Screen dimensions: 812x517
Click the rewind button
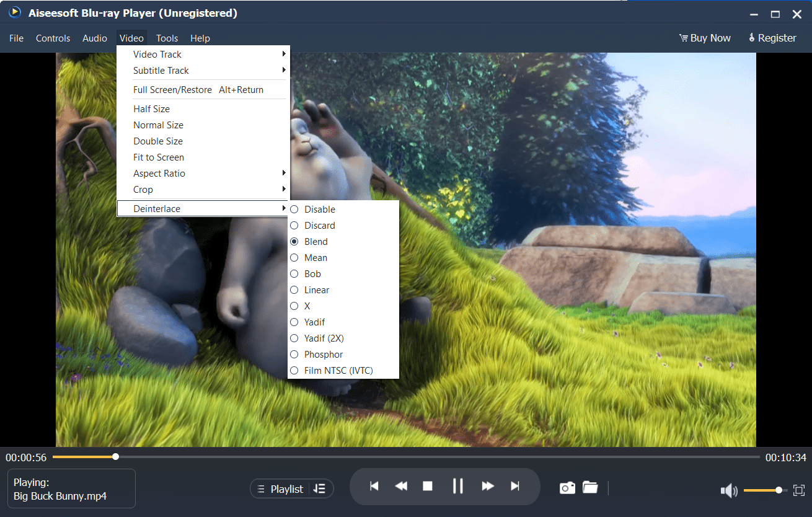(401, 486)
